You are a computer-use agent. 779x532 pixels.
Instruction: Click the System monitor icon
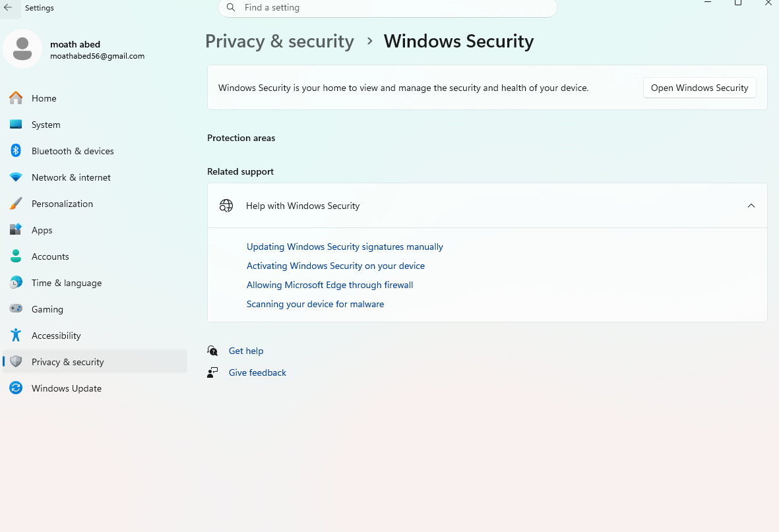coord(16,124)
